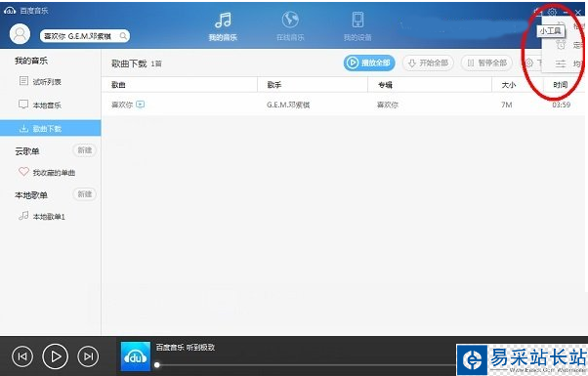Sort by the 专辑 column header
Screen dimensions: 588x376
click(385, 85)
